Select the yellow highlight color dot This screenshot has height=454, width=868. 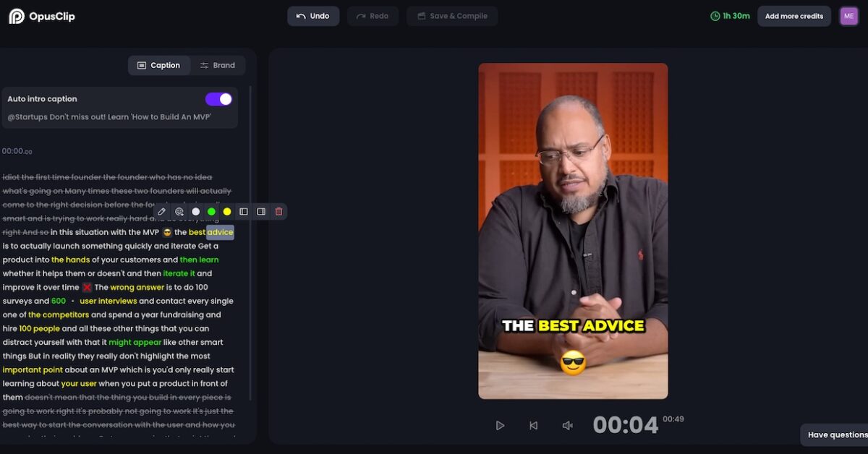pyautogui.click(x=227, y=212)
